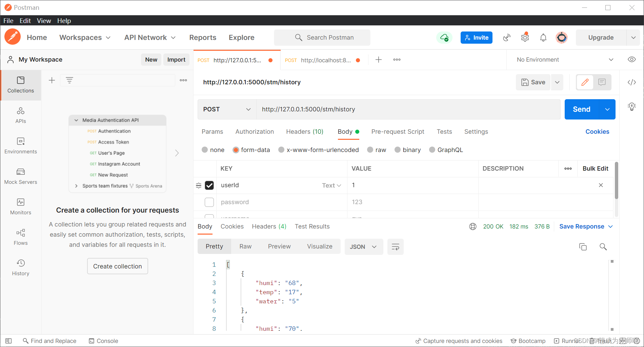644x347 pixels.
Task: Open the Text type dropdown for userId
Action: click(x=331, y=185)
